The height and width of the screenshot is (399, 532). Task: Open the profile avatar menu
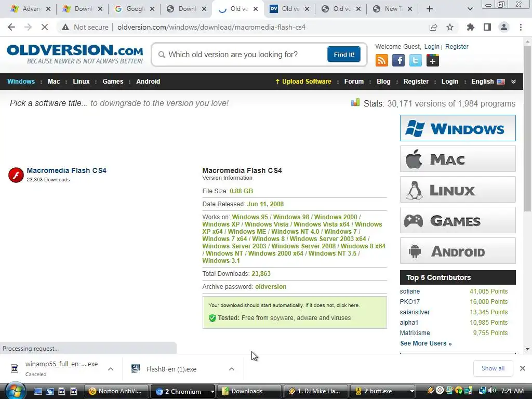point(504,27)
